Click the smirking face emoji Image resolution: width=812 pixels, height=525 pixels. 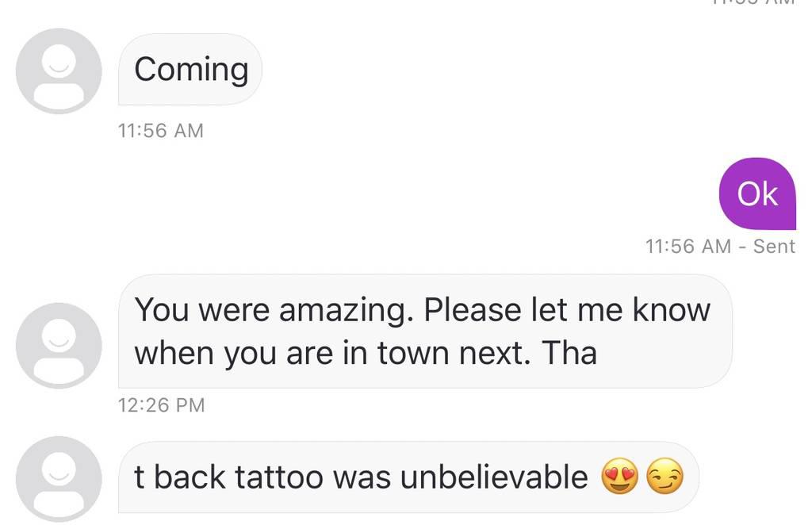coord(665,478)
